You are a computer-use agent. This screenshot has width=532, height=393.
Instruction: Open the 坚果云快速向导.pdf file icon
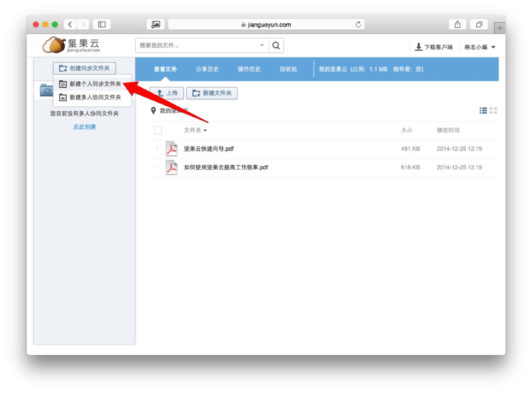point(171,149)
